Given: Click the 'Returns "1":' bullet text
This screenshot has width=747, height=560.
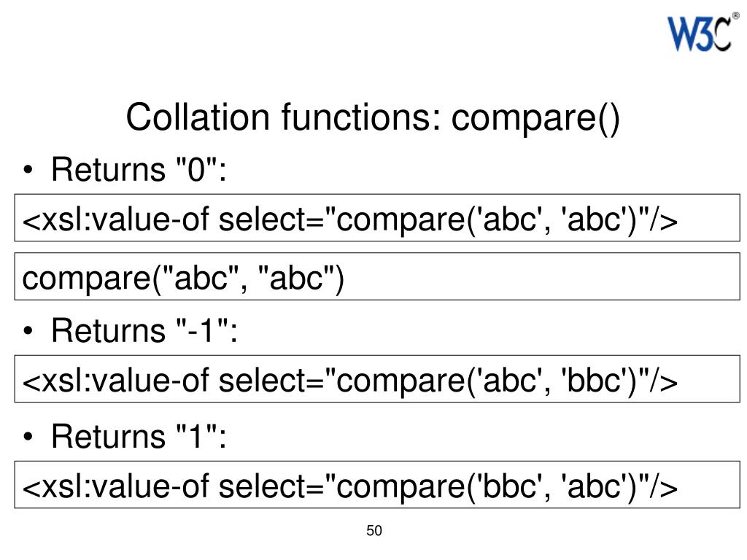Looking at the screenshot, I should (139, 437).
